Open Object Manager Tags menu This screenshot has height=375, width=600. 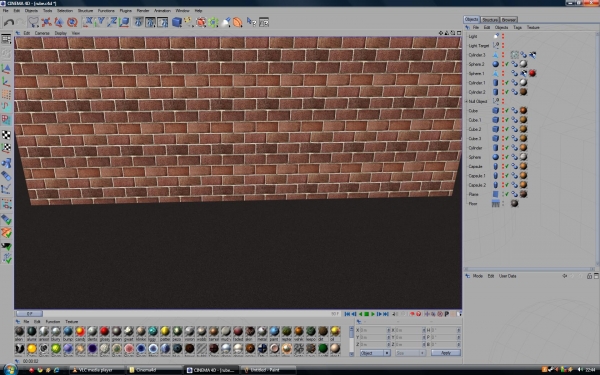click(x=517, y=28)
